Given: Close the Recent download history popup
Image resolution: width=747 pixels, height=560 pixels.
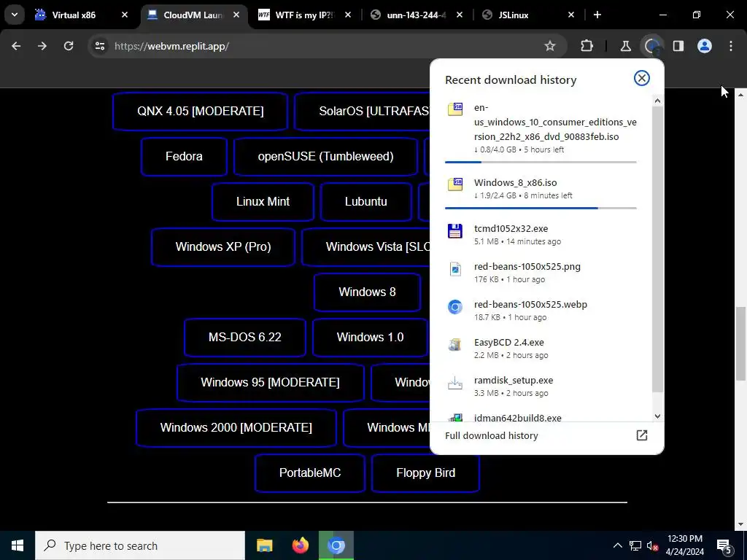Looking at the screenshot, I should coord(642,78).
